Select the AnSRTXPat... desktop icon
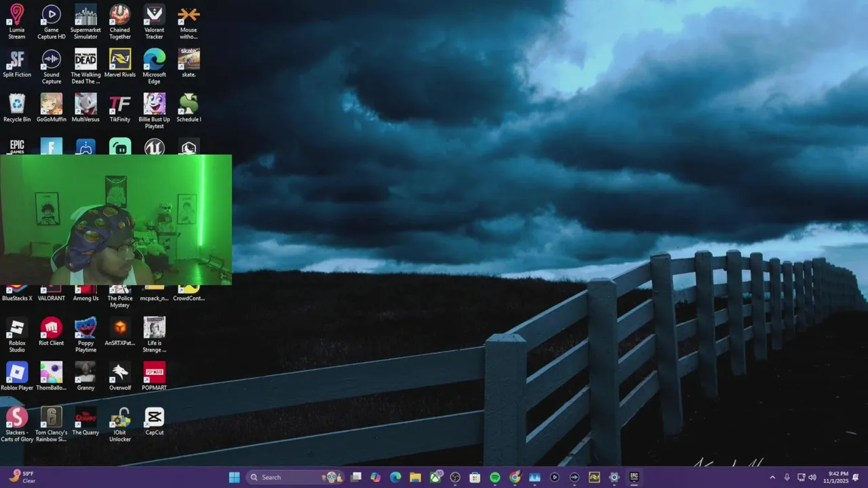 pos(120,331)
